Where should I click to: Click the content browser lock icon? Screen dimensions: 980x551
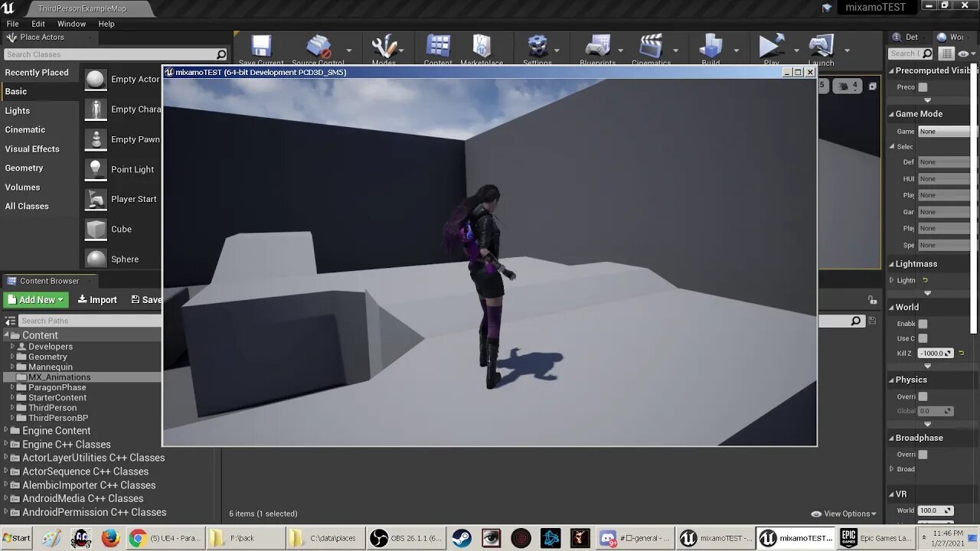tap(872, 300)
